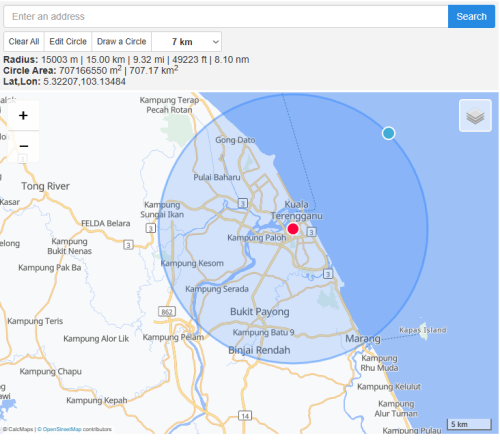Click Kapas Island on the map
The height and width of the screenshot is (440, 500).
pos(423,330)
